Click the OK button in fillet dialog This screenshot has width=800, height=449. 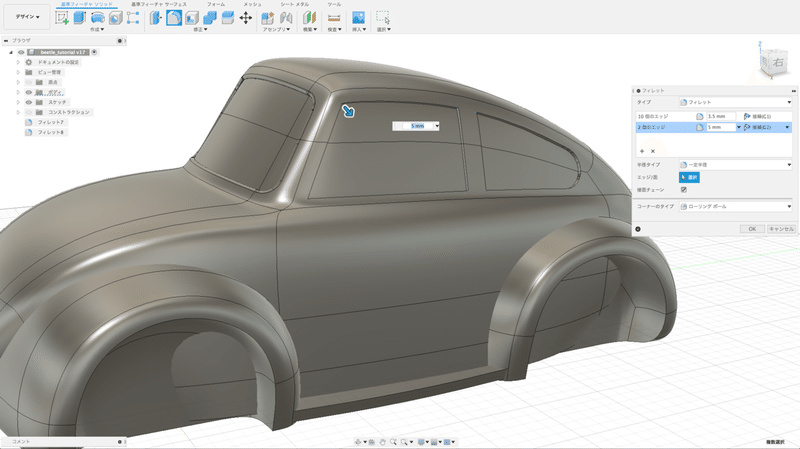coord(751,229)
